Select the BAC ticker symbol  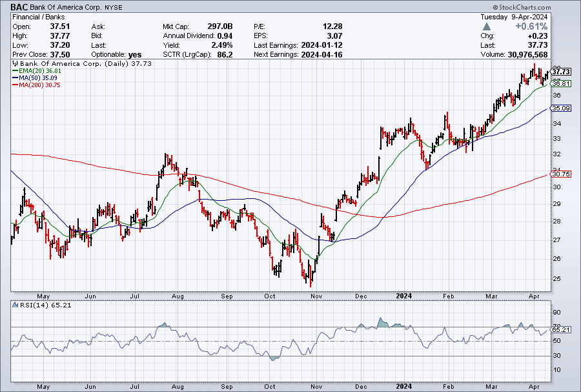[x=19, y=7]
